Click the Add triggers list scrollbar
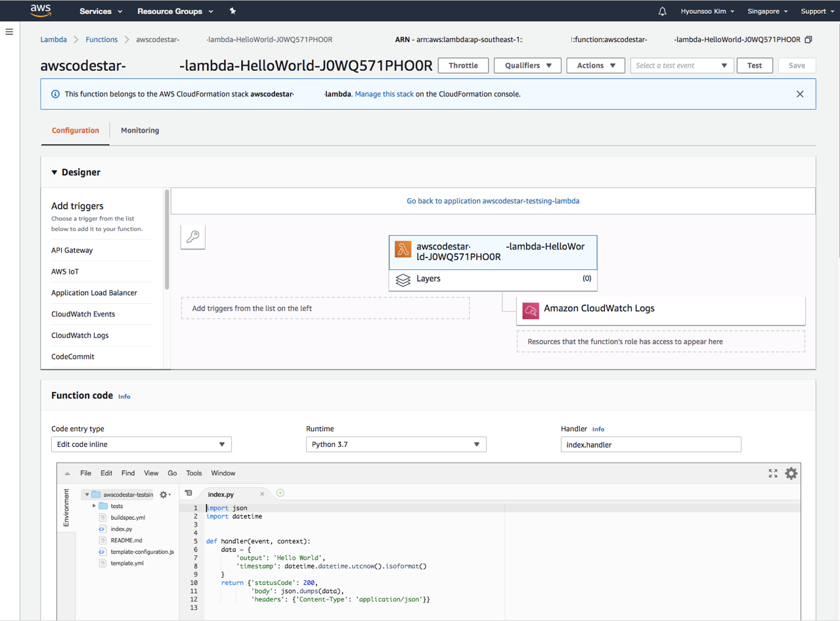Image resolution: width=840 pixels, height=621 pixels. pyautogui.click(x=167, y=240)
